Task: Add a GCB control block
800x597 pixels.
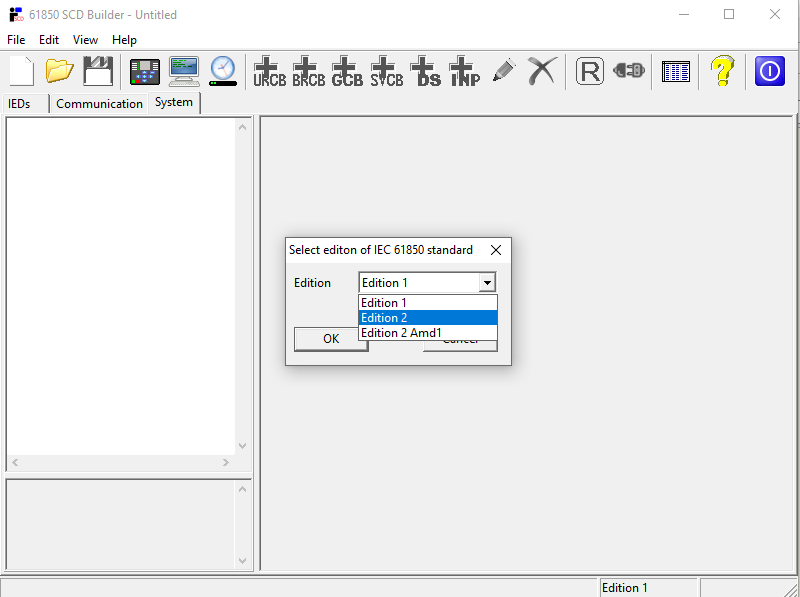Action: (347, 71)
